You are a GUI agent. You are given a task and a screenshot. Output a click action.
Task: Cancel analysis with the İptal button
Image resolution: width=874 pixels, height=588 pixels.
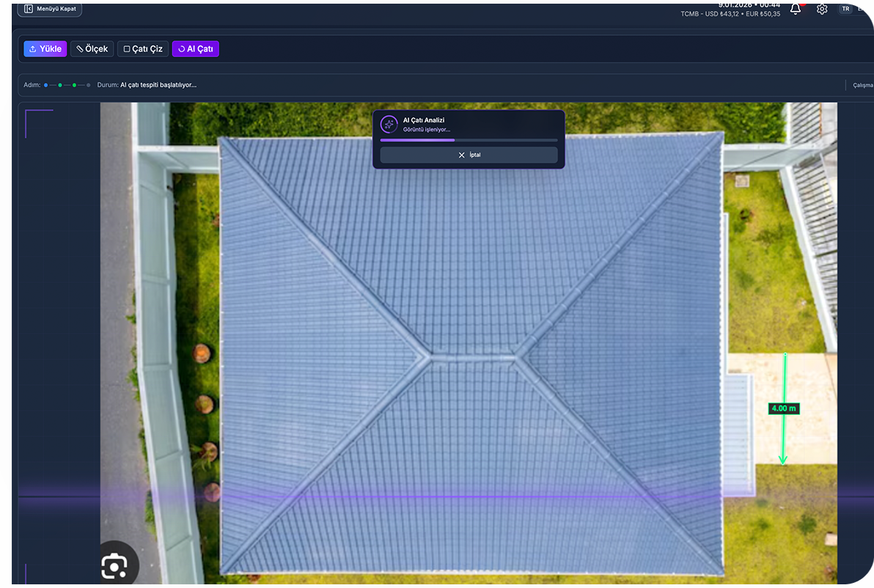tap(469, 155)
